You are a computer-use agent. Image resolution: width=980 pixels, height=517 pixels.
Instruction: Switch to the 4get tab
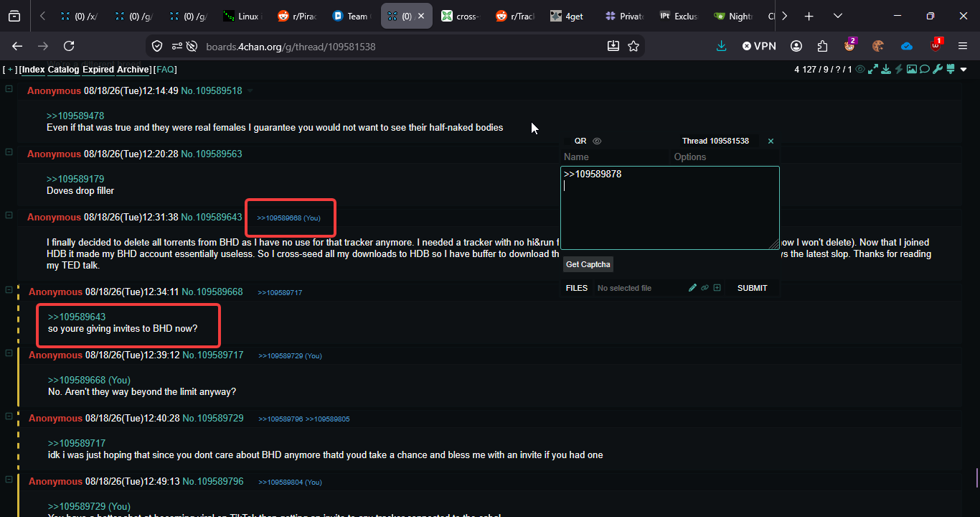pos(569,16)
